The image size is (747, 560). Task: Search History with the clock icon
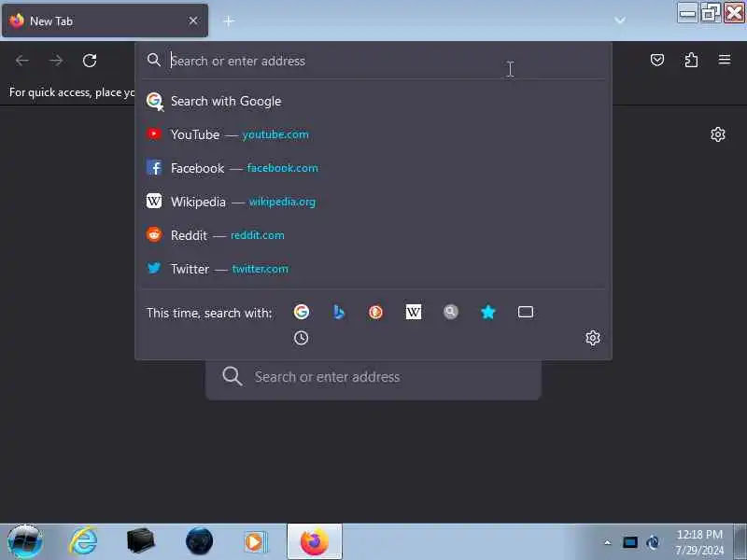click(x=301, y=338)
